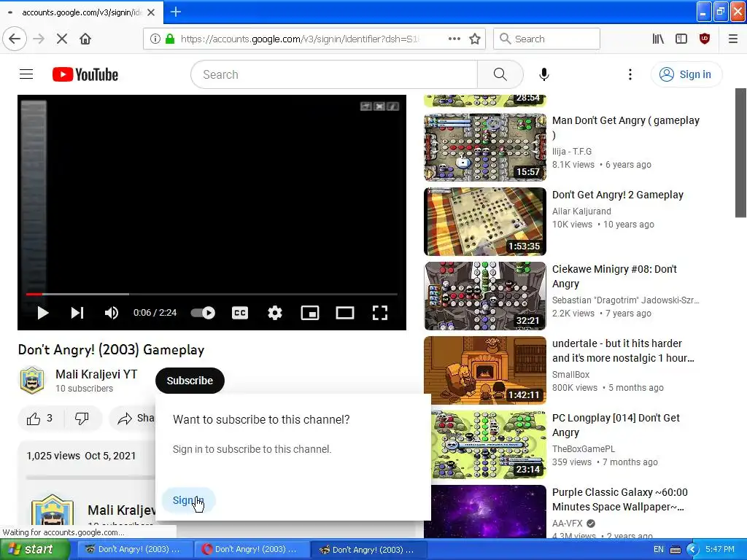Image resolution: width=747 pixels, height=560 pixels.
Task: Switch to Opera Don't Angry taskbar window
Action: (252, 549)
